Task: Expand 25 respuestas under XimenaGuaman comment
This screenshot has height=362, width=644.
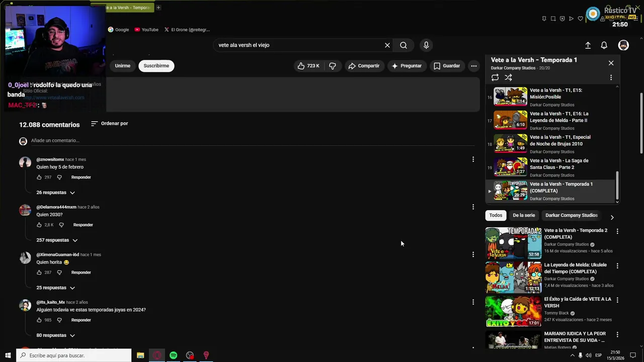Action: point(55,288)
